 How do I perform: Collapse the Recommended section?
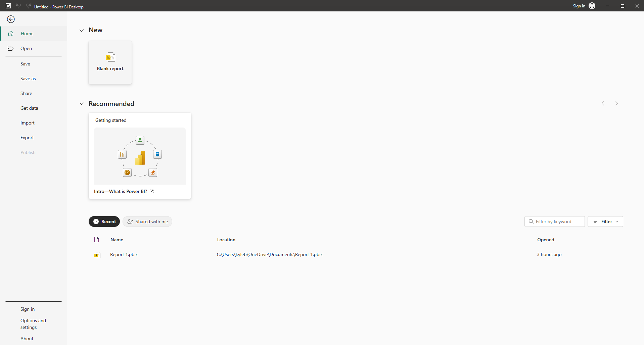[x=82, y=104]
